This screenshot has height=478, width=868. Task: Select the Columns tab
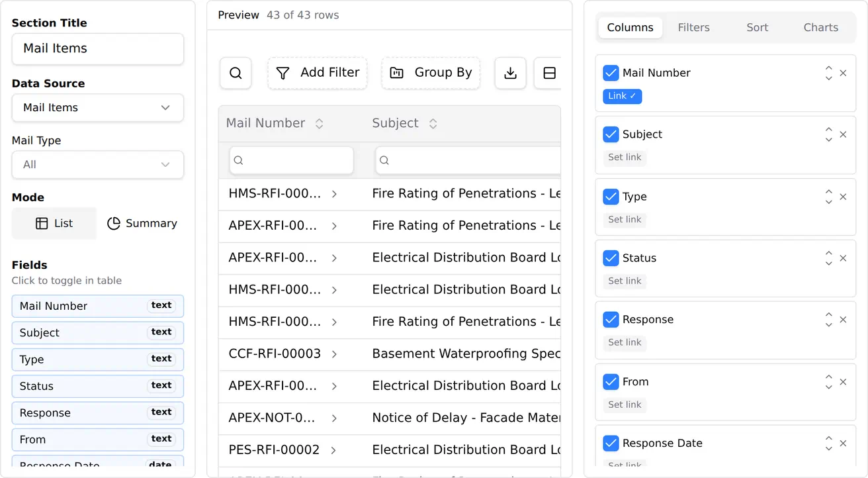coord(630,28)
